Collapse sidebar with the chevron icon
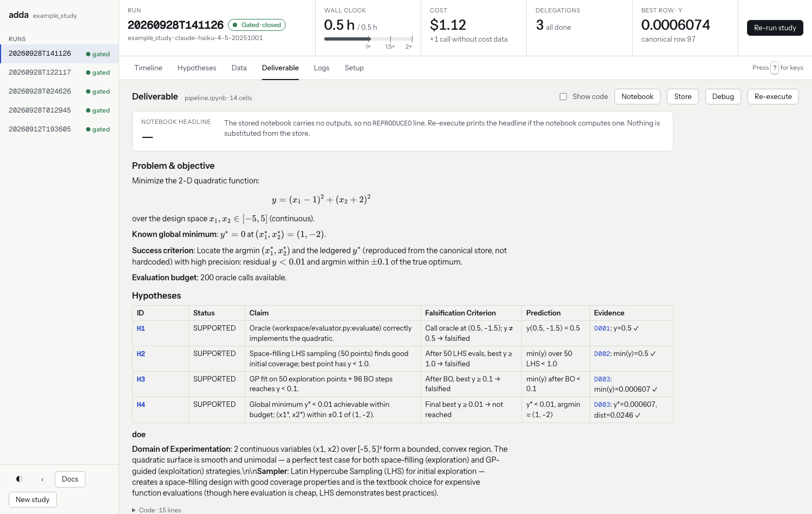 pyautogui.click(x=42, y=479)
